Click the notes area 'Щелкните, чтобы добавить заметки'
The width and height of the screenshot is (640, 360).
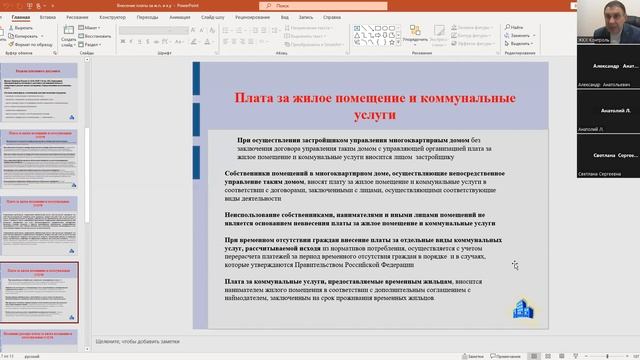[138, 341]
